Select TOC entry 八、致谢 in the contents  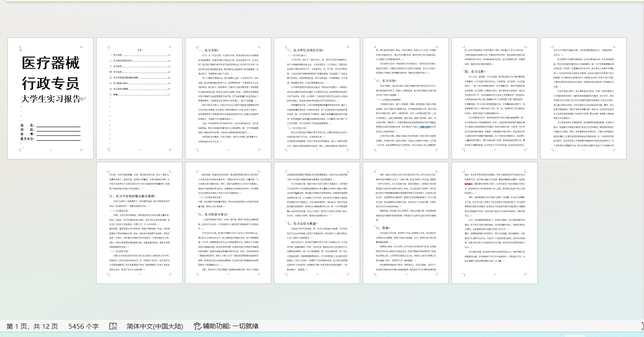114,94
